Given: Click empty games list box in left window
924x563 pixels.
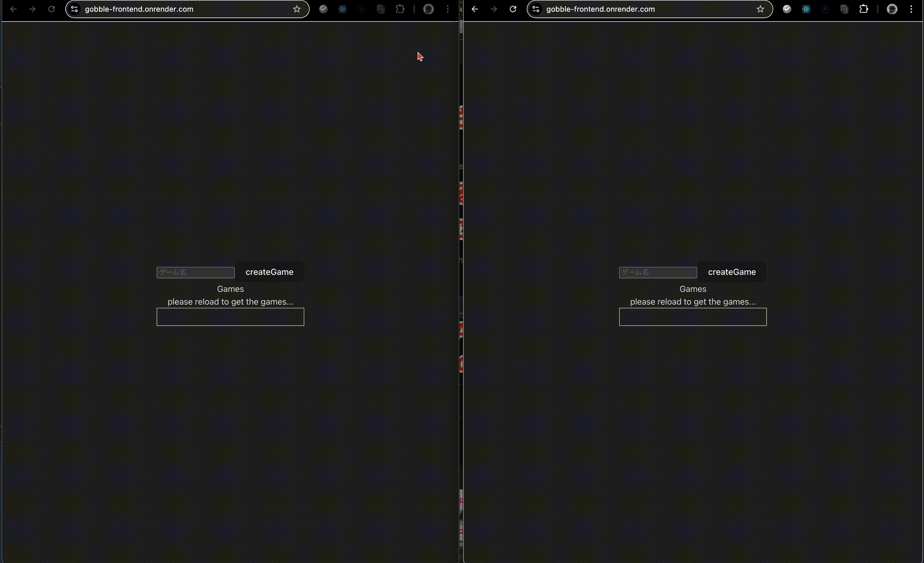Looking at the screenshot, I should coord(230,317).
